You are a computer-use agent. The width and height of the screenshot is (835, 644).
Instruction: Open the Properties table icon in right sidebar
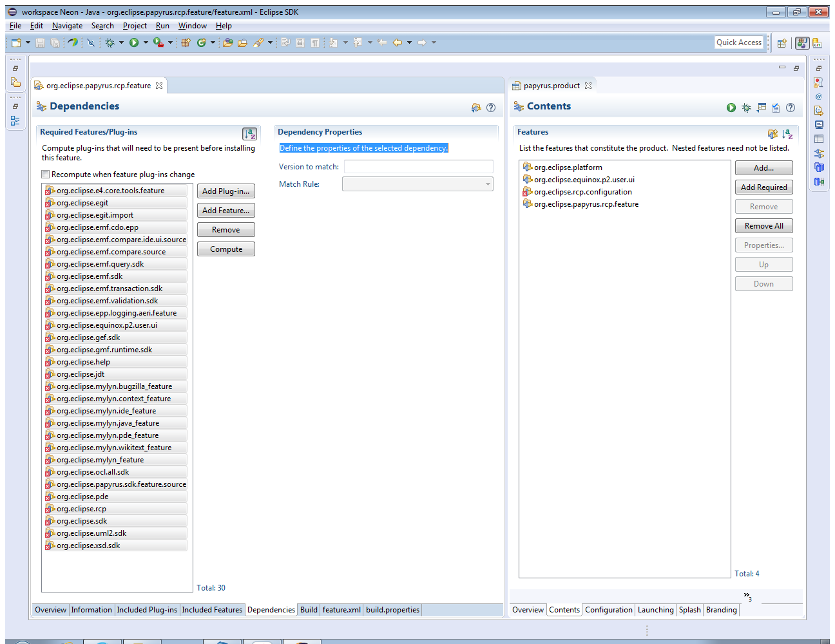(x=819, y=139)
